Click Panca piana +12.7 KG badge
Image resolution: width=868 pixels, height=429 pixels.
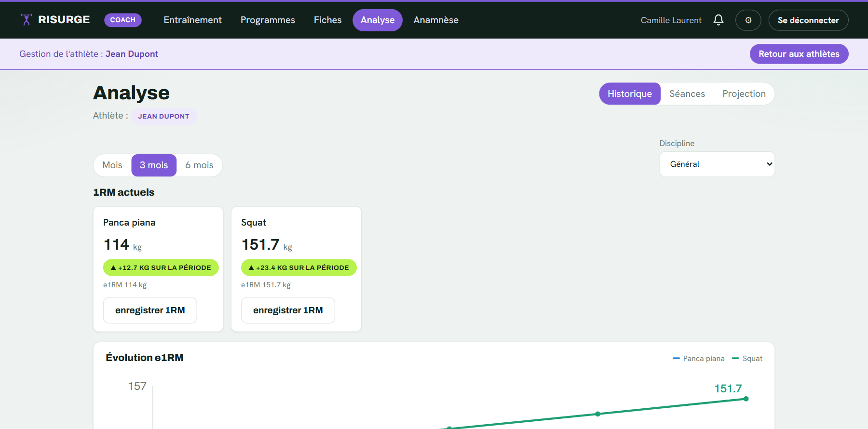point(161,268)
